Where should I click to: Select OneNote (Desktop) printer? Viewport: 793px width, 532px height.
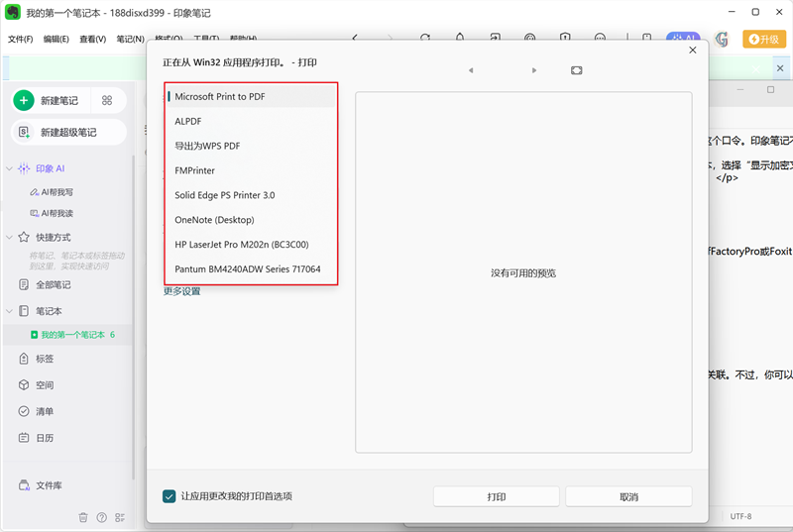[x=251, y=220]
